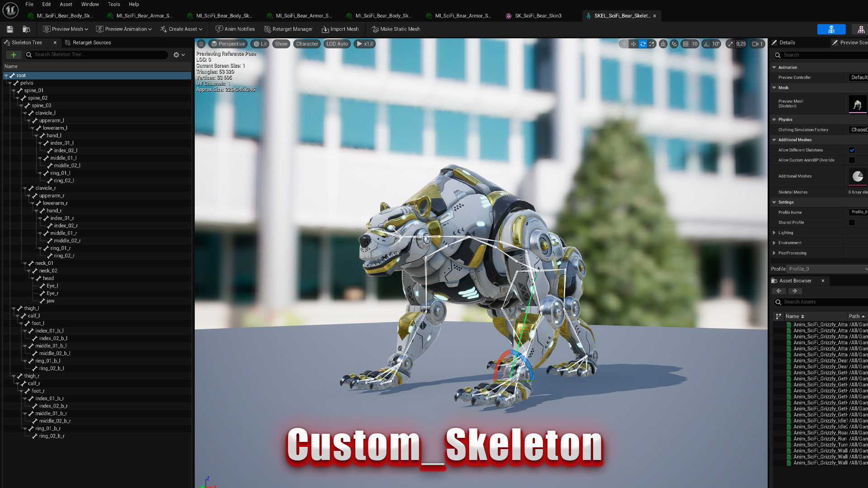This screenshot has width=868, height=488.
Task: Open the scale snap value 0,25
Action: [741, 44]
